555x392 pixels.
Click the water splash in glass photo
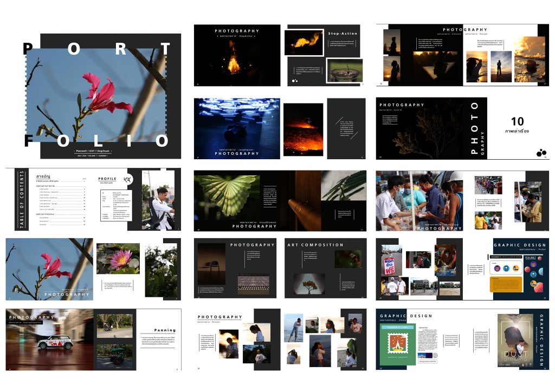344,70
